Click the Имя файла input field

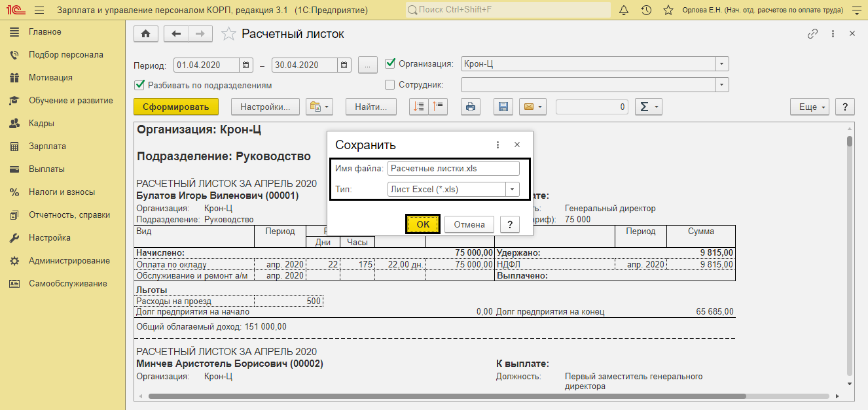point(452,168)
